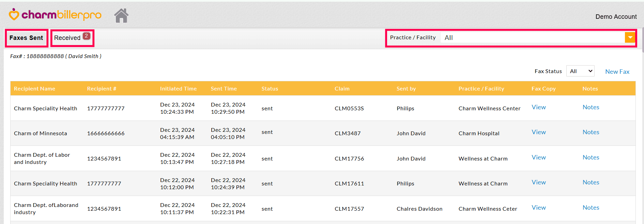Screen dimensions: 644x224
Task: Open the Fax Status dropdown
Action: click(580, 71)
